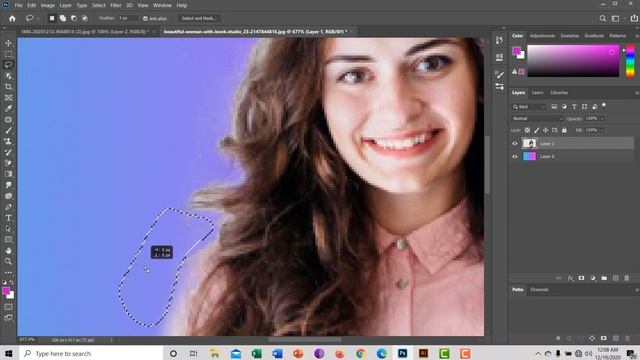Create a new group folder icon
The height and width of the screenshot is (360, 640).
(604, 278)
